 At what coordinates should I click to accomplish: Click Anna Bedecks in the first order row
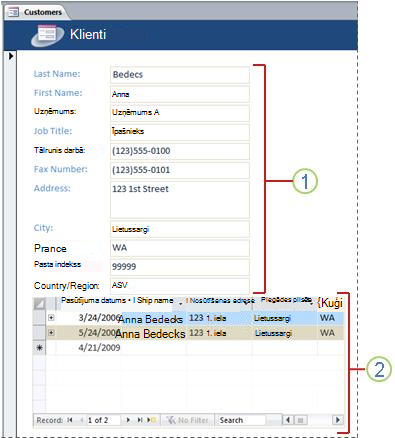(151, 319)
